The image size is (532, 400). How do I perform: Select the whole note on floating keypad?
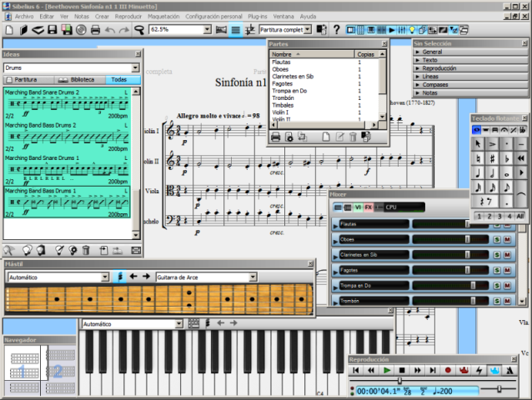[506, 173]
